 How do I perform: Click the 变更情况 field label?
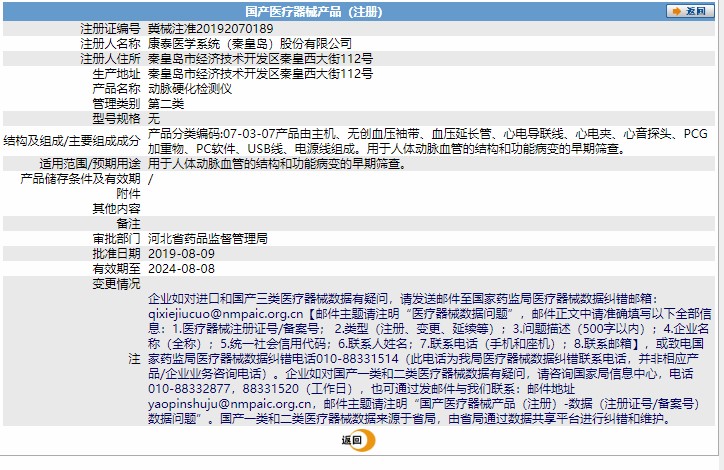click(116, 283)
